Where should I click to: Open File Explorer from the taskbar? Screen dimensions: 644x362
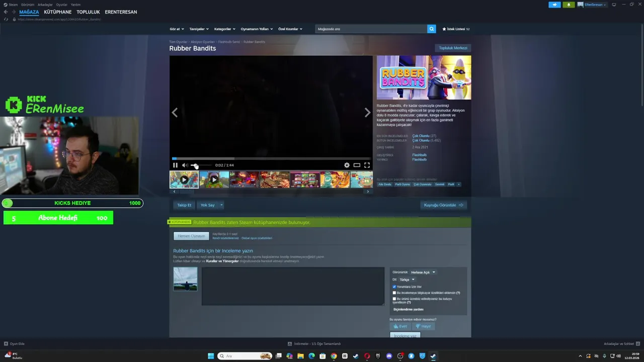tap(300, 356)
